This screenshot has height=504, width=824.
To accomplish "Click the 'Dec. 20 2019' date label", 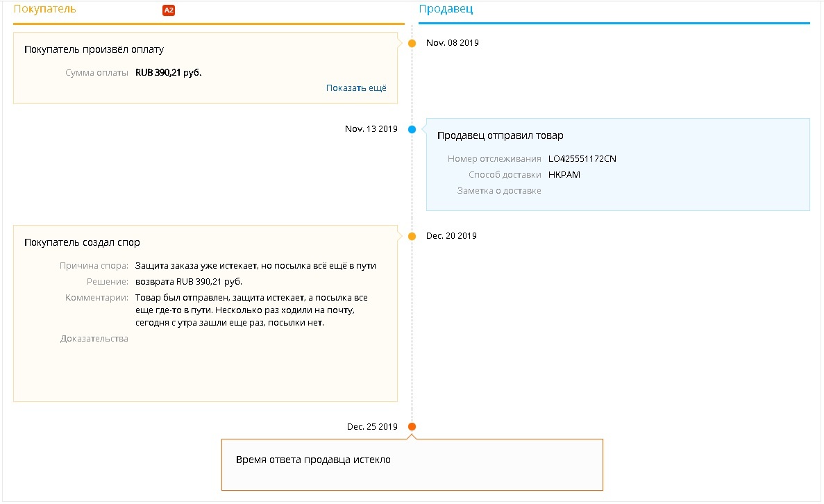I will click(451, 236).
